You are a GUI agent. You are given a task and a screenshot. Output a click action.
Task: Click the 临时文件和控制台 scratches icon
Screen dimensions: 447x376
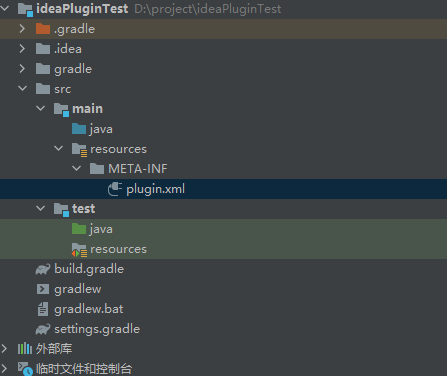(x=25, y=369)
